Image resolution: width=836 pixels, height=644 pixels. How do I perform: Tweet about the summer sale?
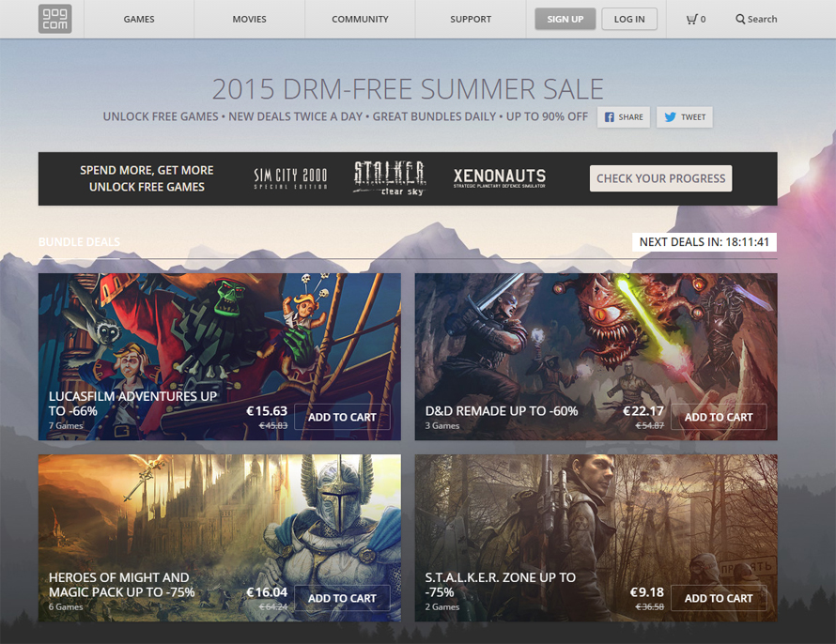pos(685,117)
